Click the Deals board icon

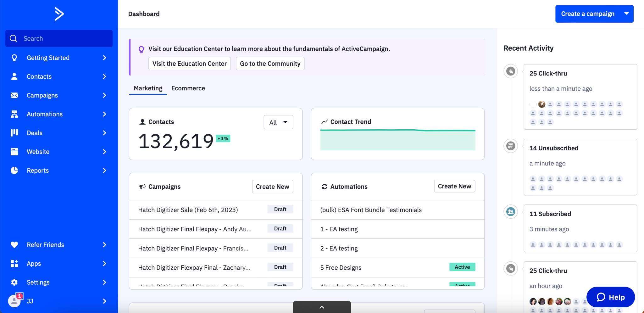coord(14,133)
